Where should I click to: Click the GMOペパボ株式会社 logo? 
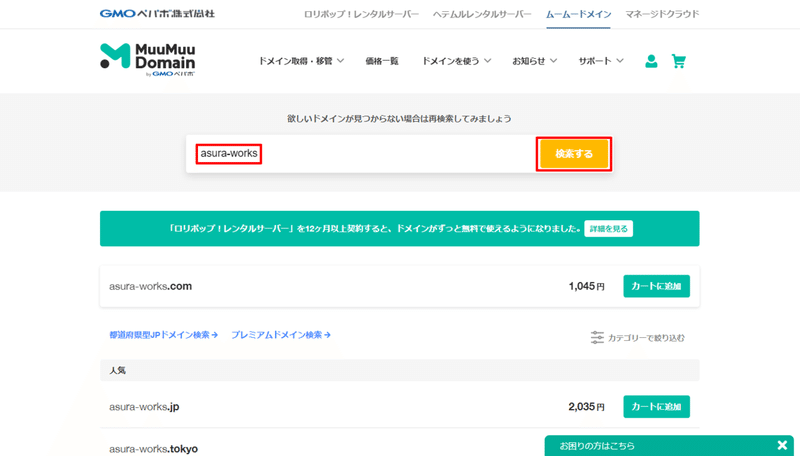(157, 13)
